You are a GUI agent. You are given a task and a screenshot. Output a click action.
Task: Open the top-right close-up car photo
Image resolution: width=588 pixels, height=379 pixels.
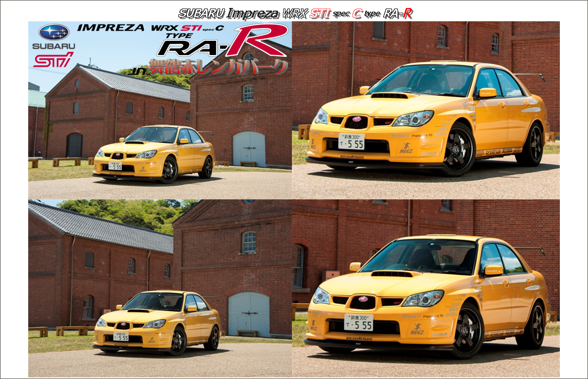pos(426,110)
